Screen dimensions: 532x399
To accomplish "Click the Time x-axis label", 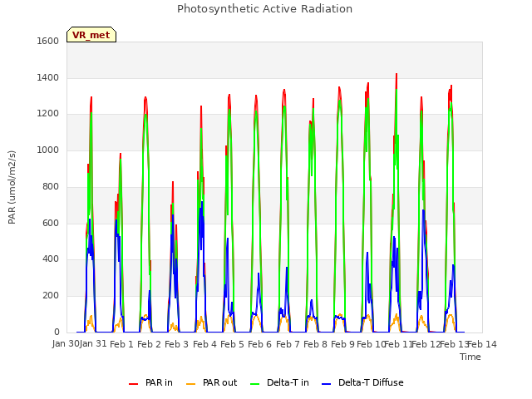I will (470, 357).
